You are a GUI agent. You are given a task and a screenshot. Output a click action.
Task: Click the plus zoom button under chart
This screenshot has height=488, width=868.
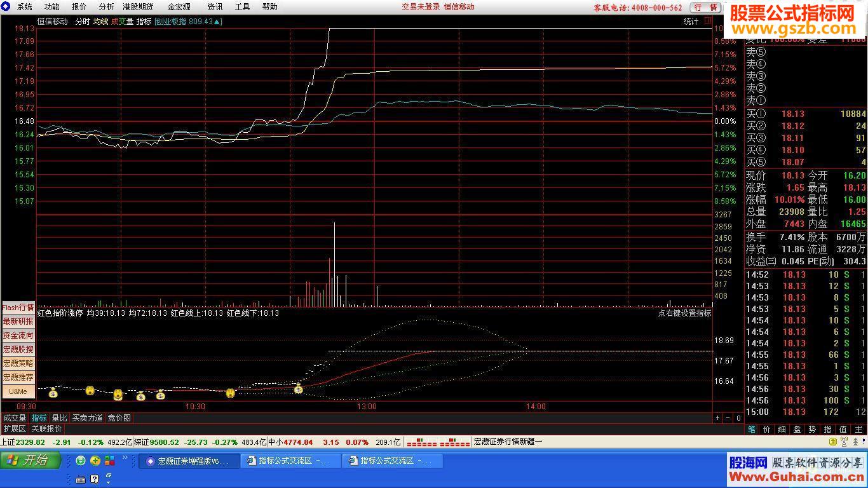[718, 418]
